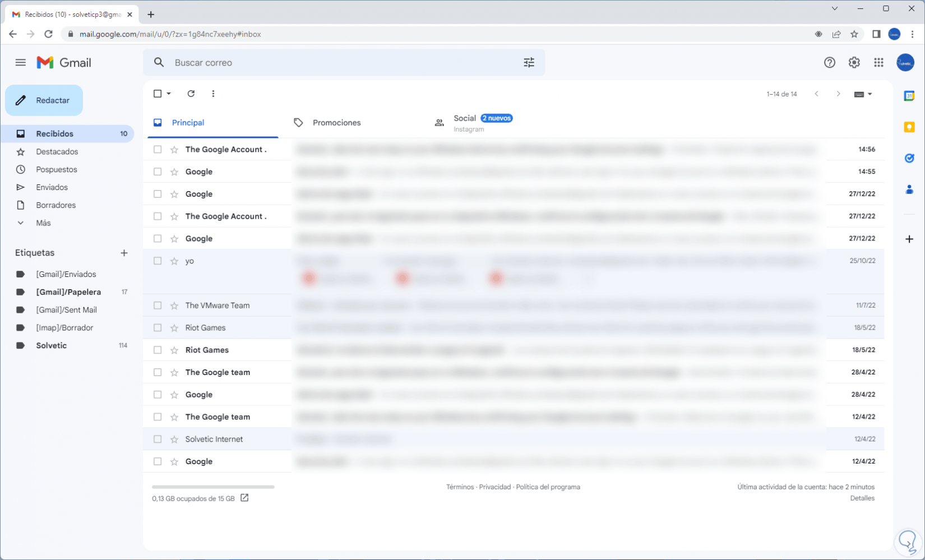Switch to the Principal tab
Viewport: 925px width, 560px height.
coord(213,123)
